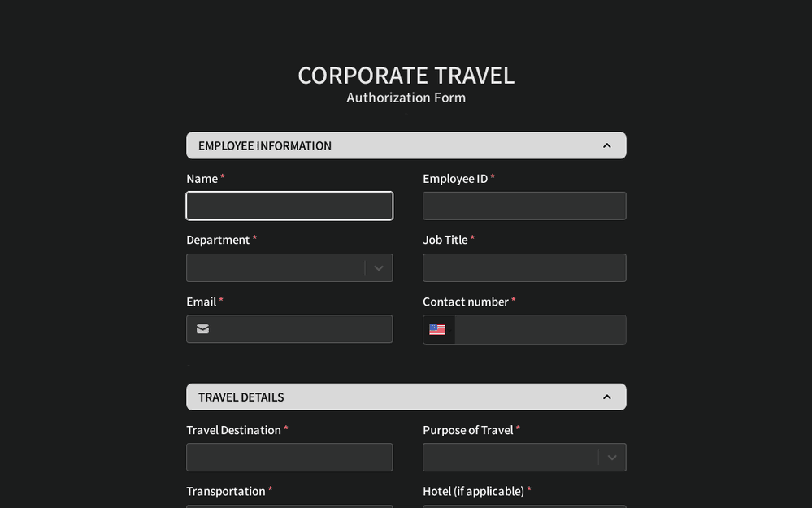Click the envelope icon in the Email field

[202, 329]
